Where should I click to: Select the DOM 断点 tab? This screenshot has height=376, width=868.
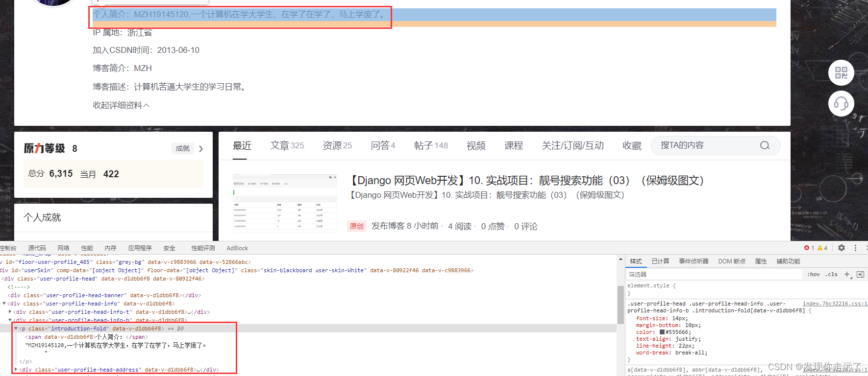[x=732, y=261]
